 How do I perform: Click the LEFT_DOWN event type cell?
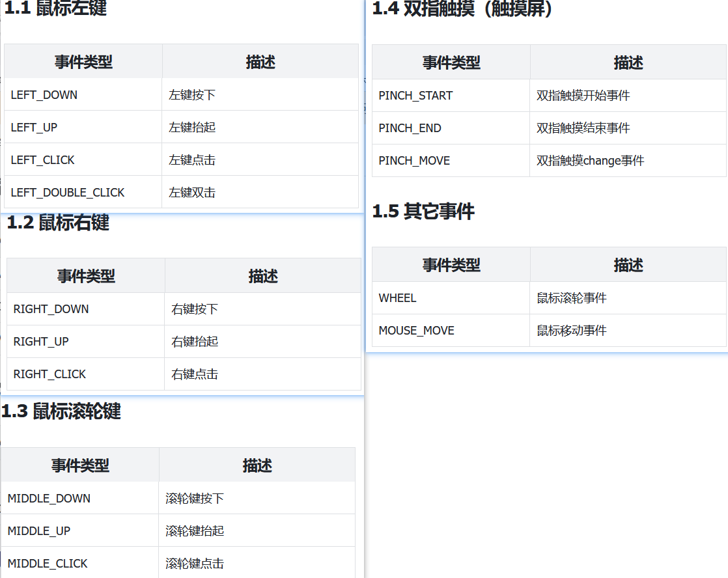click(x=44, y=95)
